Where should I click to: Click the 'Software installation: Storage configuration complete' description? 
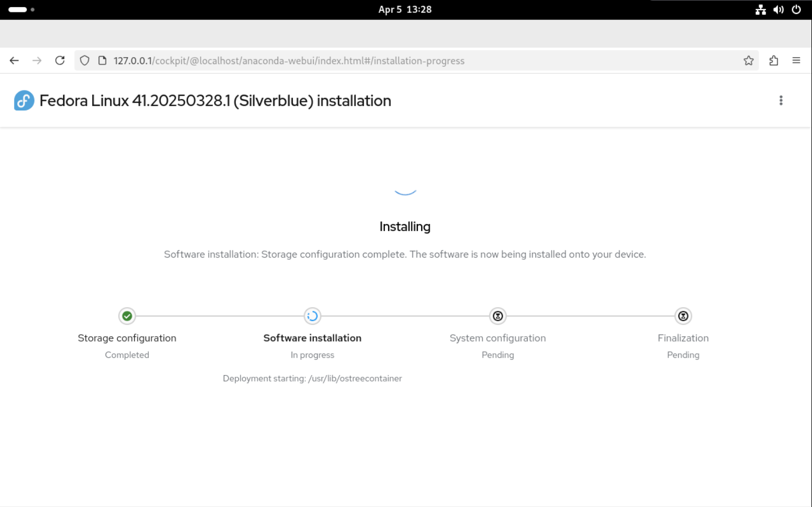[405, 254]
